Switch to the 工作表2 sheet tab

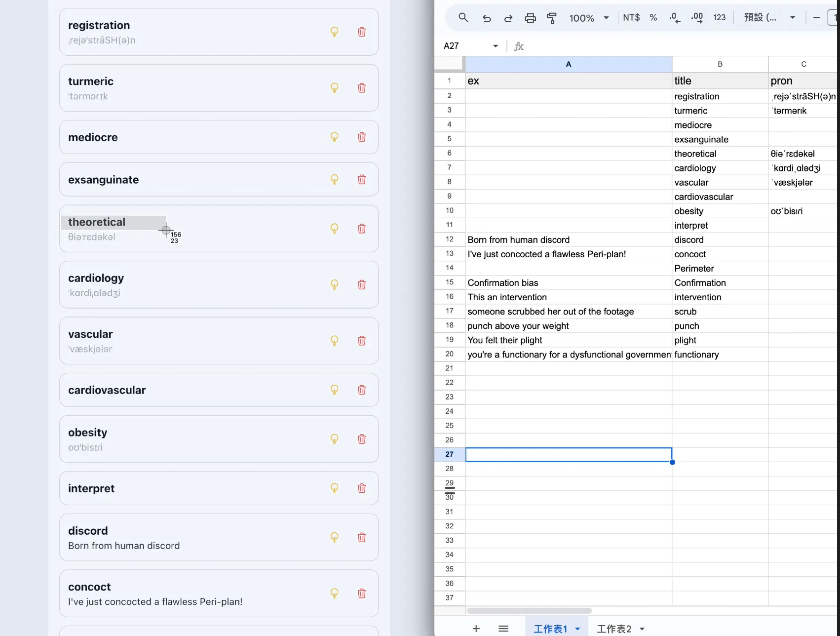click(x=614, y=629)
